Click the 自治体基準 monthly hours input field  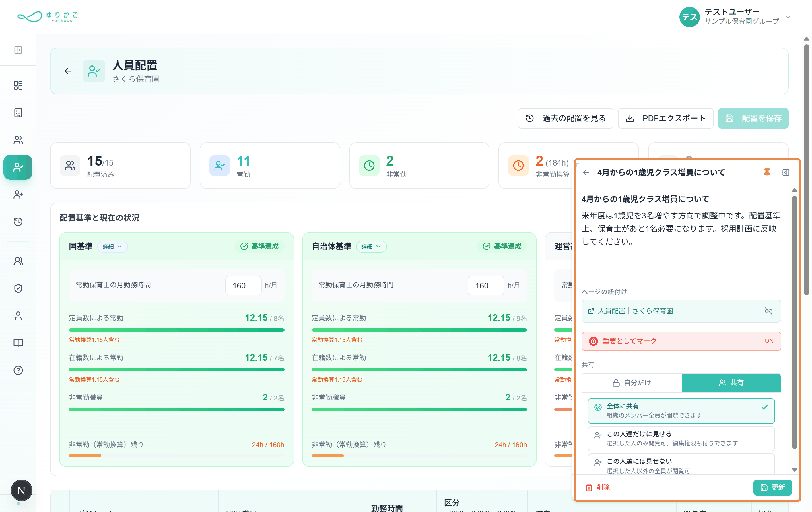(486, 286)
